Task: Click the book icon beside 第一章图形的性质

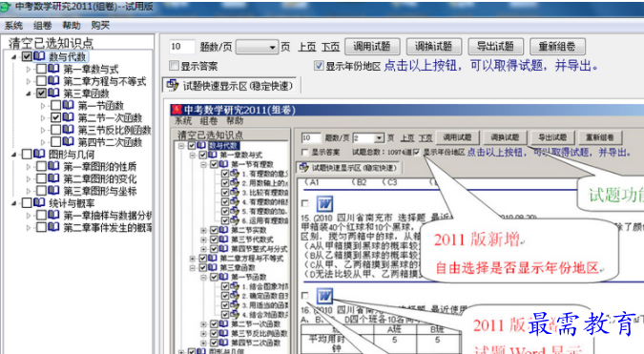Action: coord(53,166)
